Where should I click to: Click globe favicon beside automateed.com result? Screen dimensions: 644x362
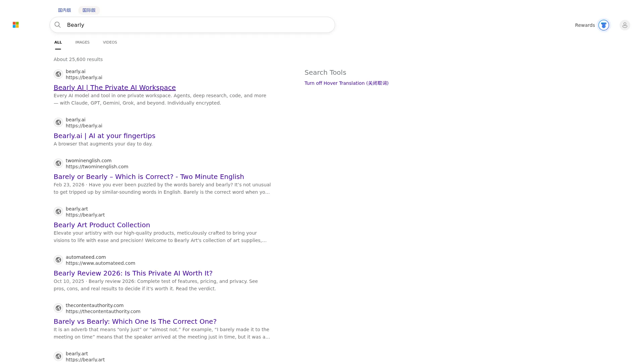pyautogui.click(x=58, y=260)
